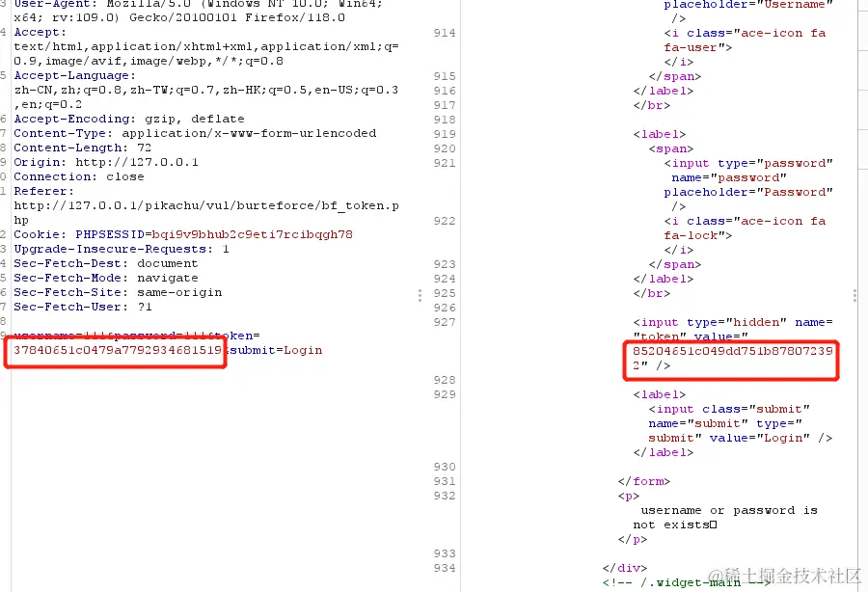Click the PHPSESSID cookie value bqi9v9bhub2c9eti7rcibqgh78
This screenshot has width=868, height=592.
coord(253,234)
